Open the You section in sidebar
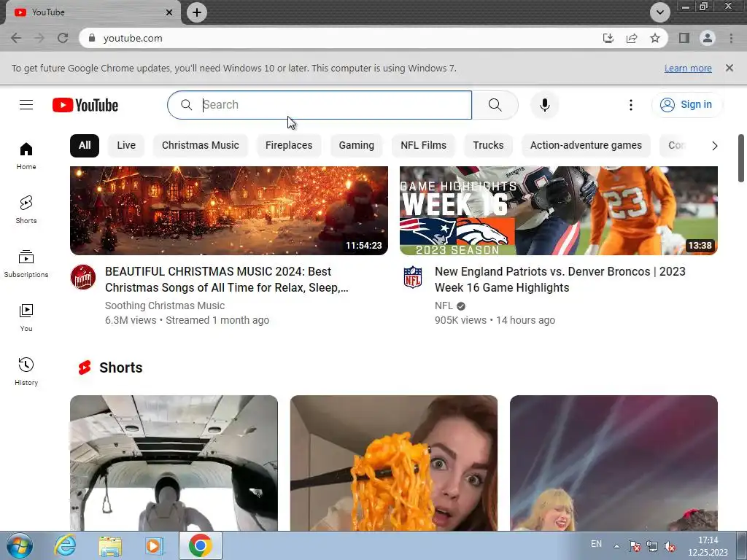The height and width of the screenshot is (560, 747). 26,318
